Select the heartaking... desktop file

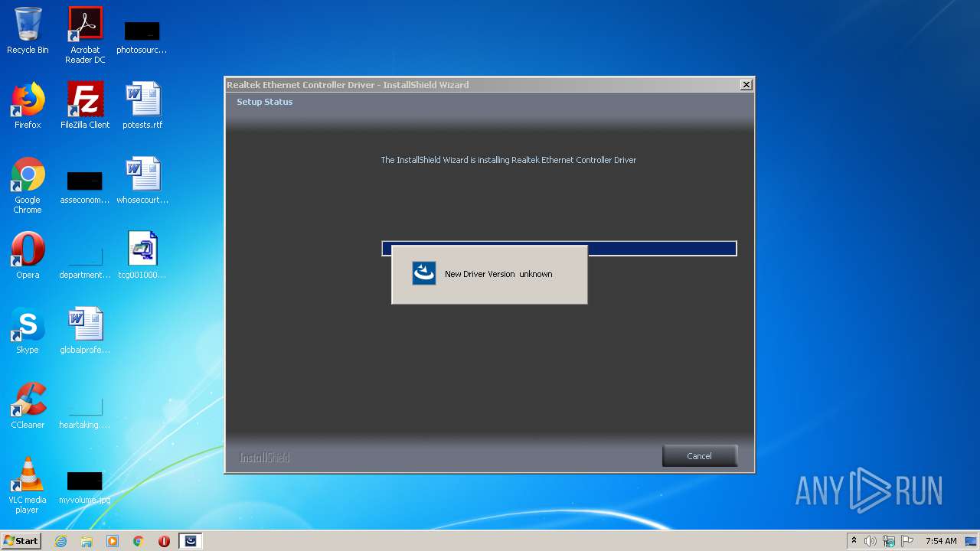[x=85, y=413]
